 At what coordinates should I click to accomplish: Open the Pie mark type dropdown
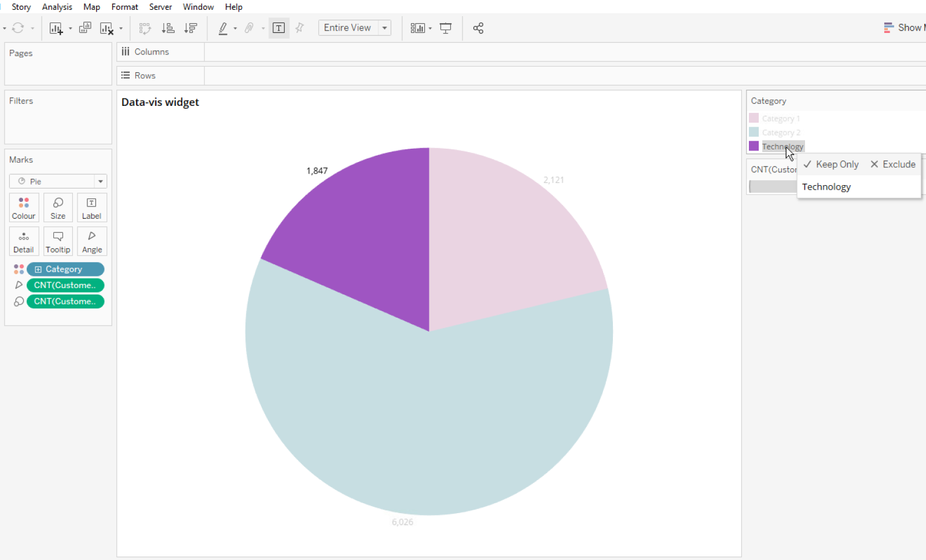[100, 181]
